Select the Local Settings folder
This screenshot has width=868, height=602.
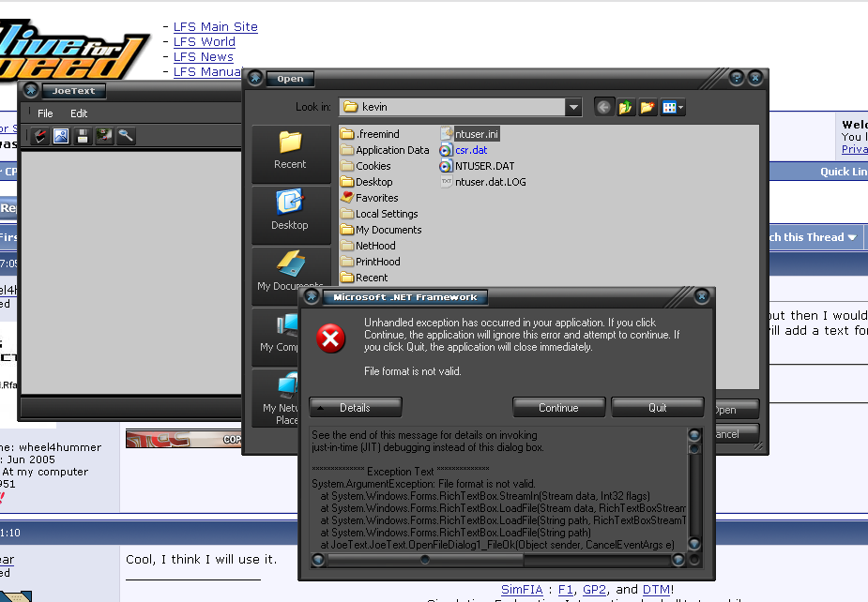pyautogui.click(x=380, y=214)
